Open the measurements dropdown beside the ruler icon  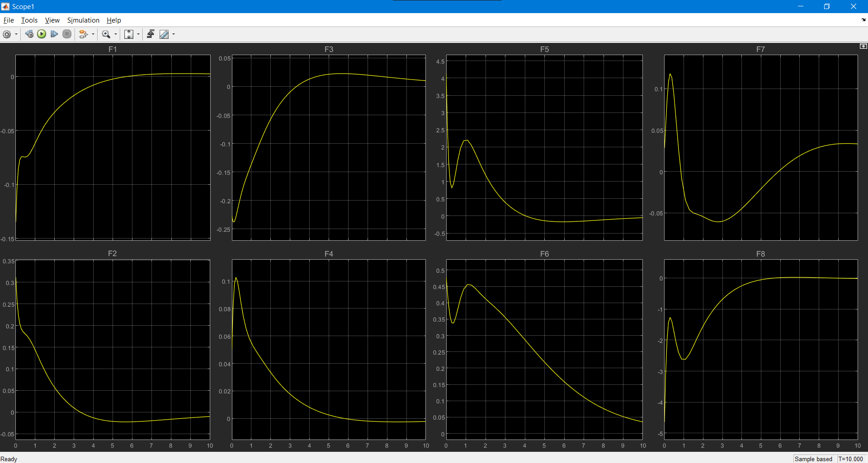coord(174,34)
